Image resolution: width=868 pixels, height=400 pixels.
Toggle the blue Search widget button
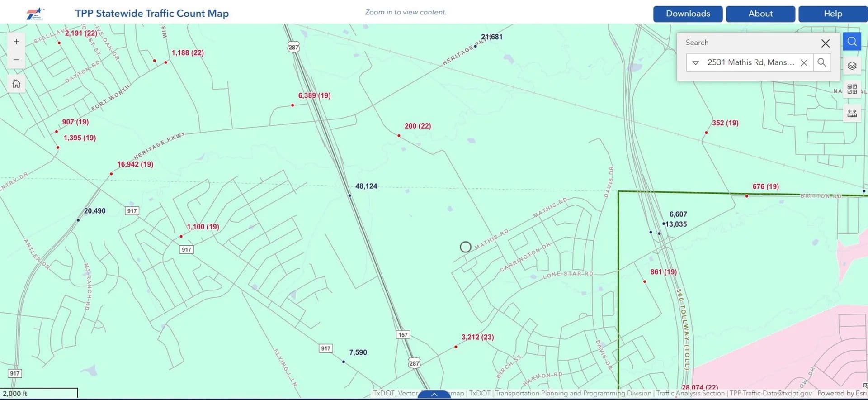tap(852, 42)
